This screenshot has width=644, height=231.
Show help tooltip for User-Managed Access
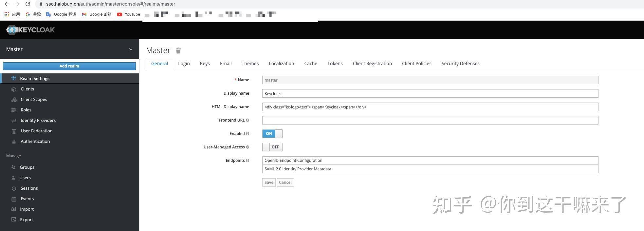pyautogui.click(x=248, y=147)
